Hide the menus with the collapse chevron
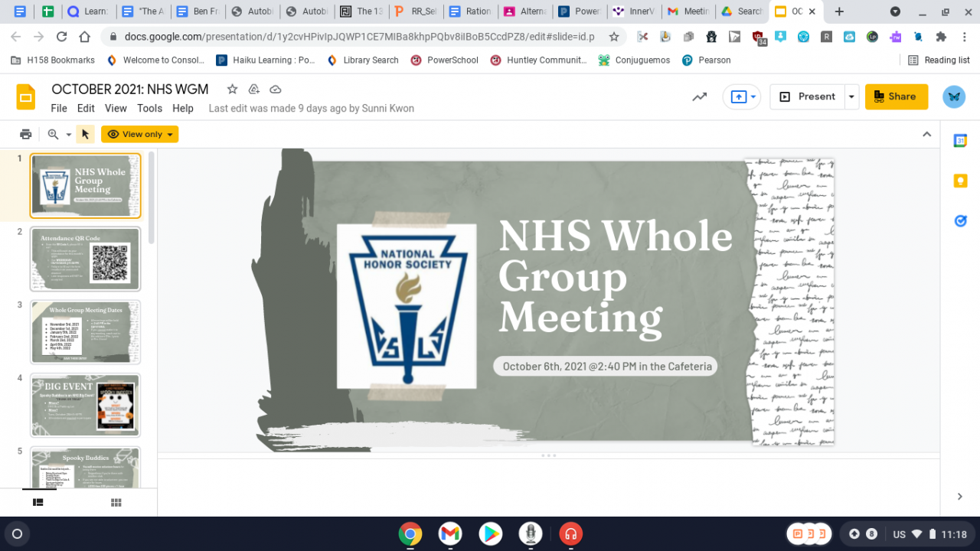 click(926, 134)
